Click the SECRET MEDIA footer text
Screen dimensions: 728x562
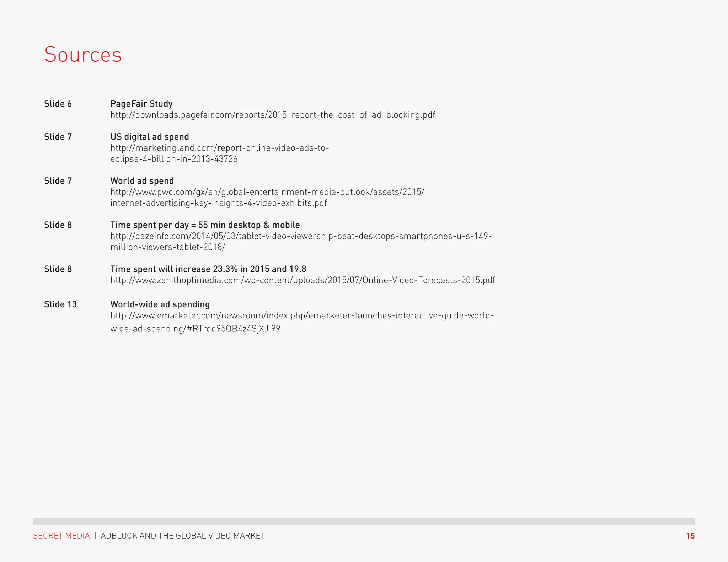click(61, 536)
